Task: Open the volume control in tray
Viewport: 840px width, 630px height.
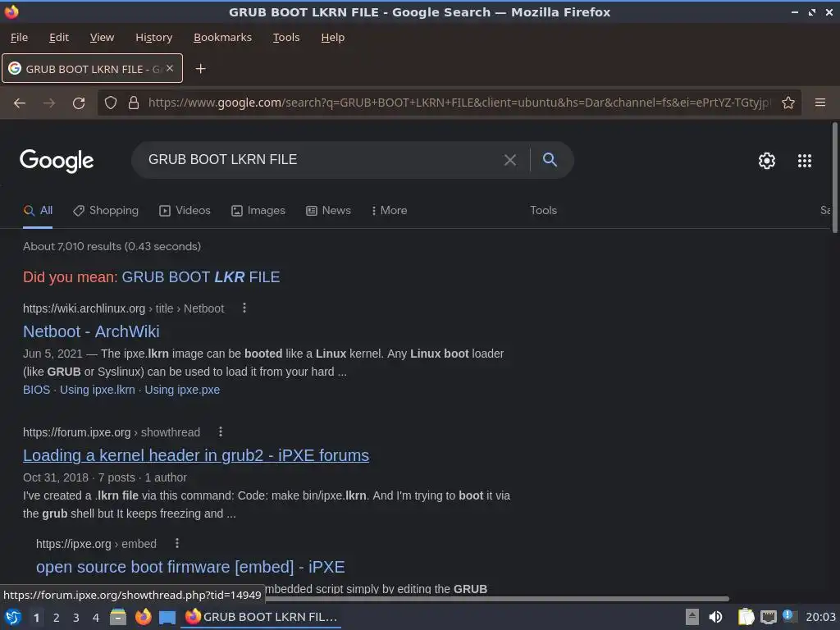Action: (715, 617)
